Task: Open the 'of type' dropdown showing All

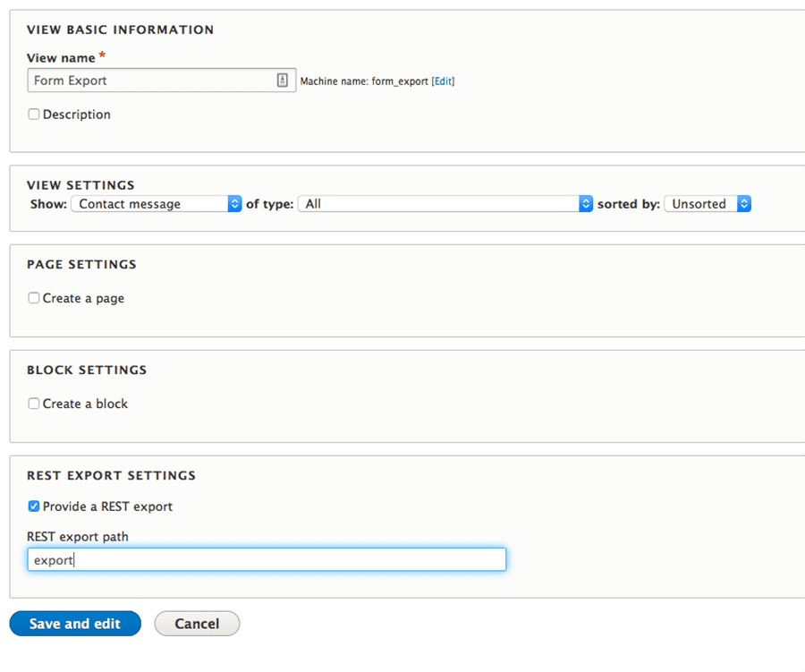Action: click(x=445, y=204)
